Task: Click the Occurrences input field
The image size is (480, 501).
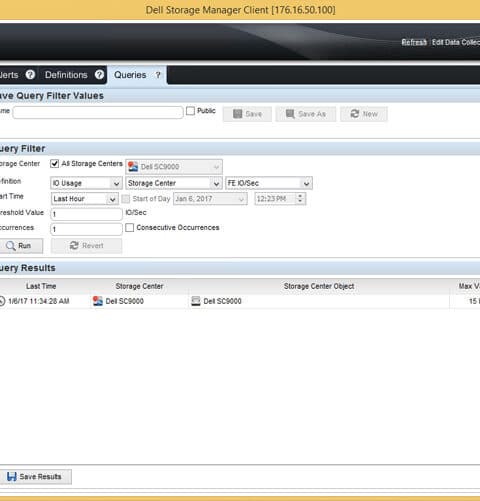Action: [86, 229]
